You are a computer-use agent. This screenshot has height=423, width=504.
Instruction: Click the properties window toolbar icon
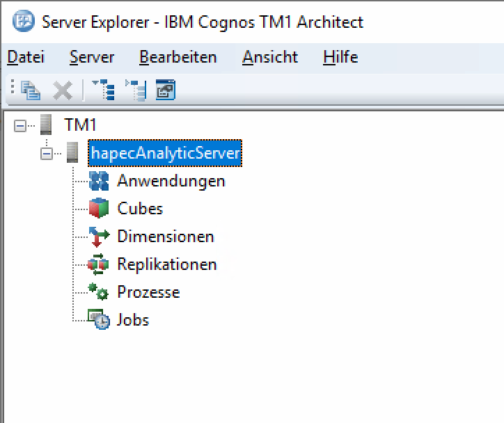[x=166, y=90]
